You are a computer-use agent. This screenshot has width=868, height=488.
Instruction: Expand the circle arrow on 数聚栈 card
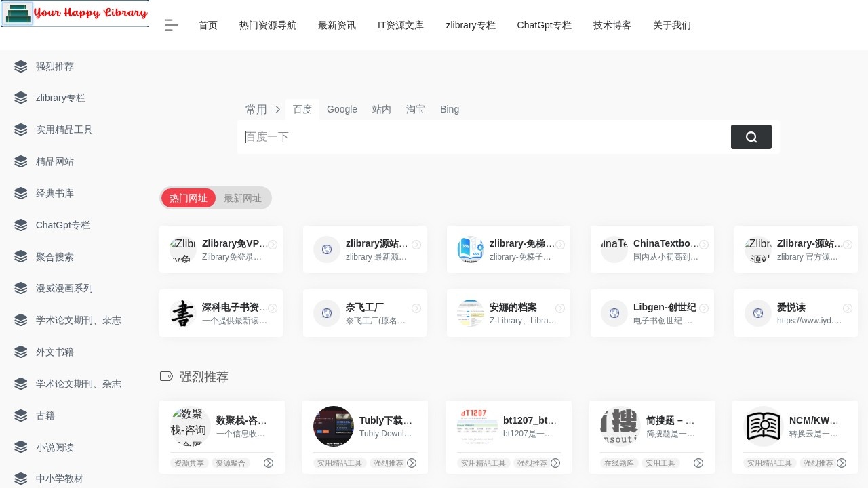point(269,463)
